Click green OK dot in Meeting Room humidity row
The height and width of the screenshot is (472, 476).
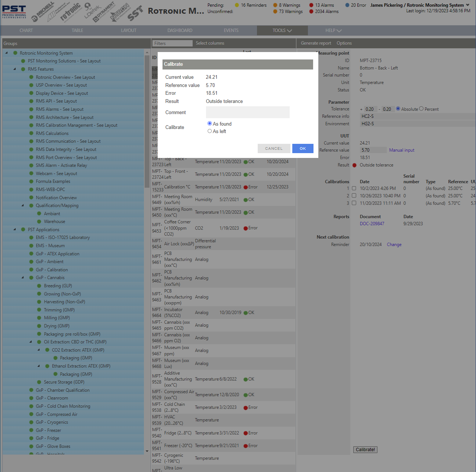pyautogui.click(x=246, y=200)
